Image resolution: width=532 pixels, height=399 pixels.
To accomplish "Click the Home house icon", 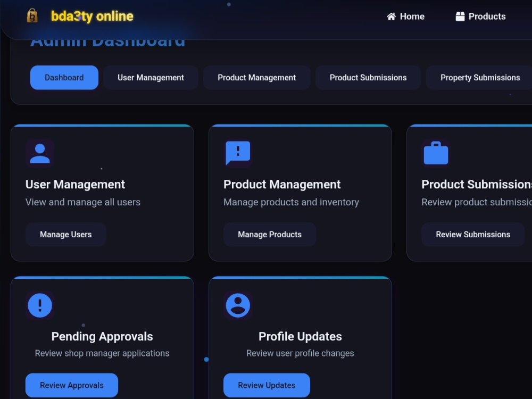I will (391, 16).
